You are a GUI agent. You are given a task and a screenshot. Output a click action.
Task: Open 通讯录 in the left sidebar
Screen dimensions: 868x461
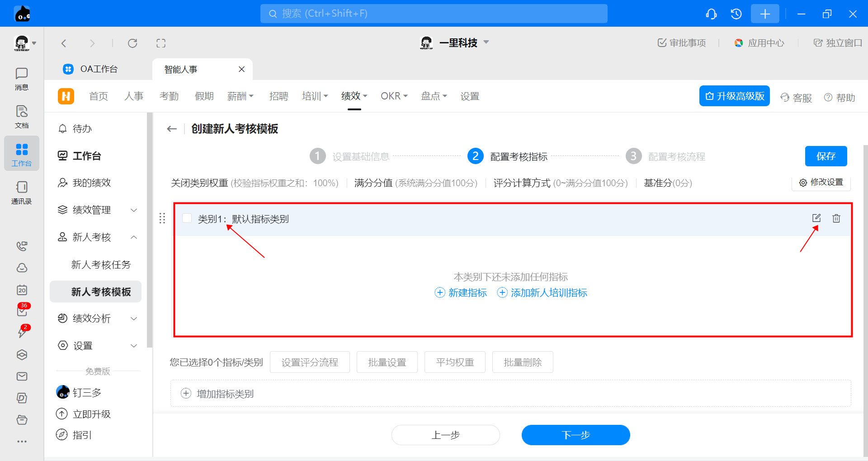[21, 193]
